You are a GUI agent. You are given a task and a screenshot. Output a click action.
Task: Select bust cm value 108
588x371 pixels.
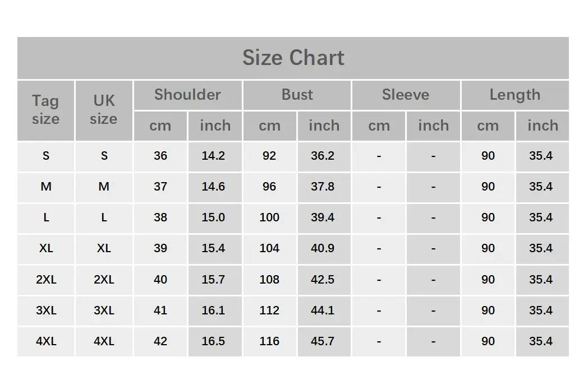click(270, 280)
